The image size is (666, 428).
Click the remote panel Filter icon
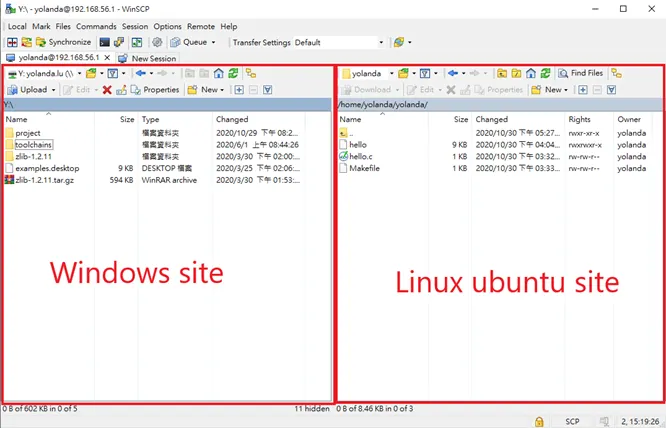(x=425, y=73)
